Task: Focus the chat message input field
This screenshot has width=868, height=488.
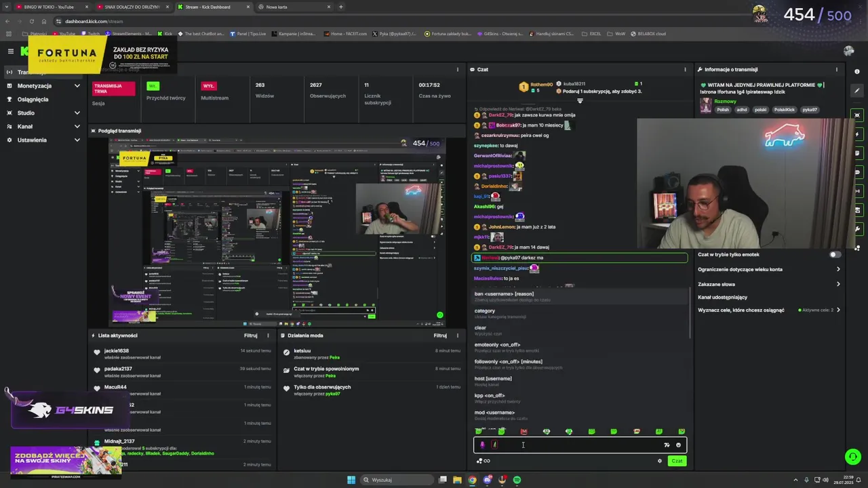Action: click(x=580, y=445)
